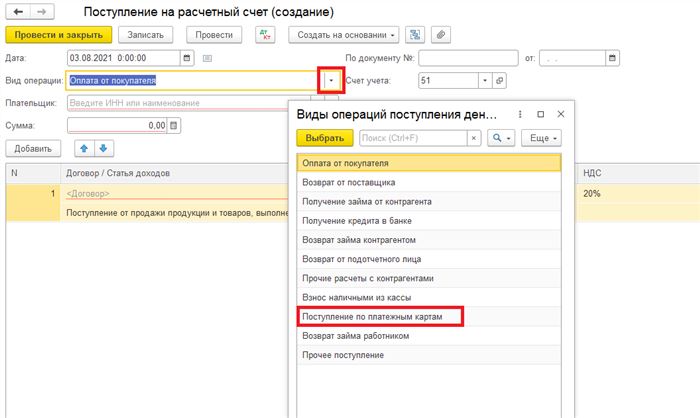The height and width of the screenshot is (418, 700).
Task: Open the Создать на основании dropdown
Action: [x=344, y=35]
